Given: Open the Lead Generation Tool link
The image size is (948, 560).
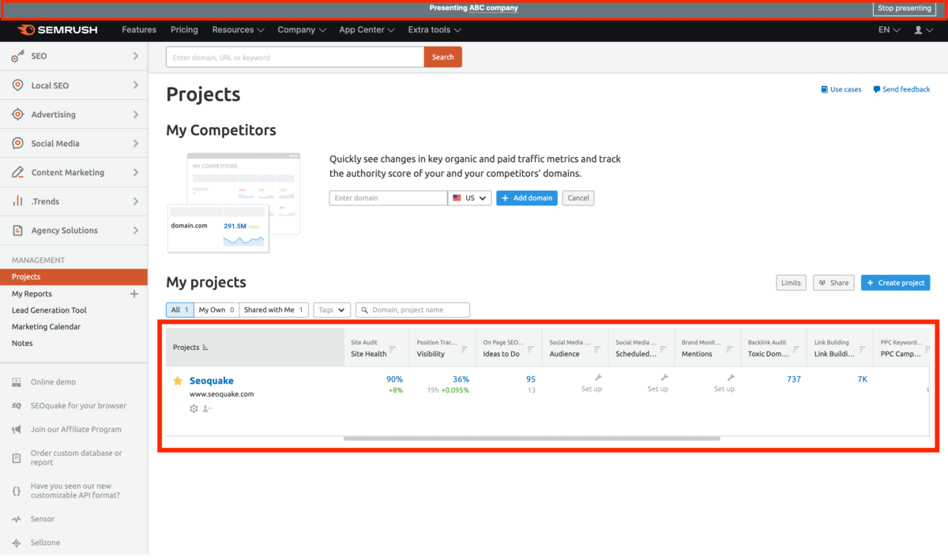Looking at the screenshot, I should pos(49,310).
